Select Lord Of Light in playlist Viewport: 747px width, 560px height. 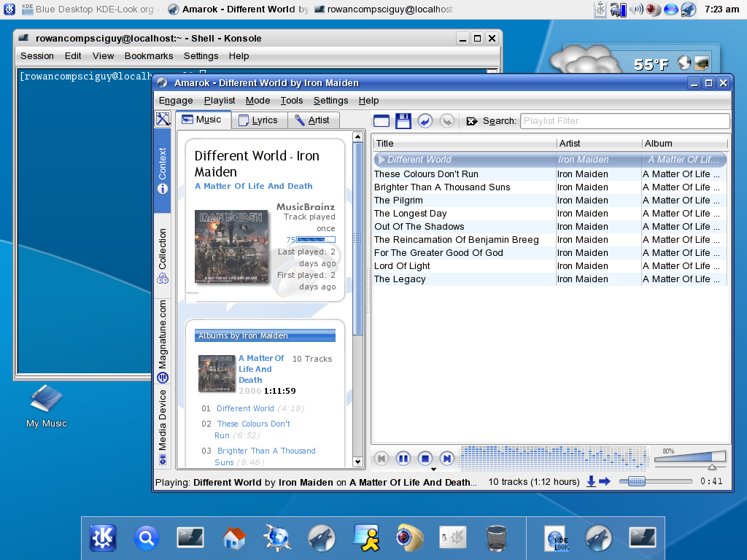(x=550, y=266)
